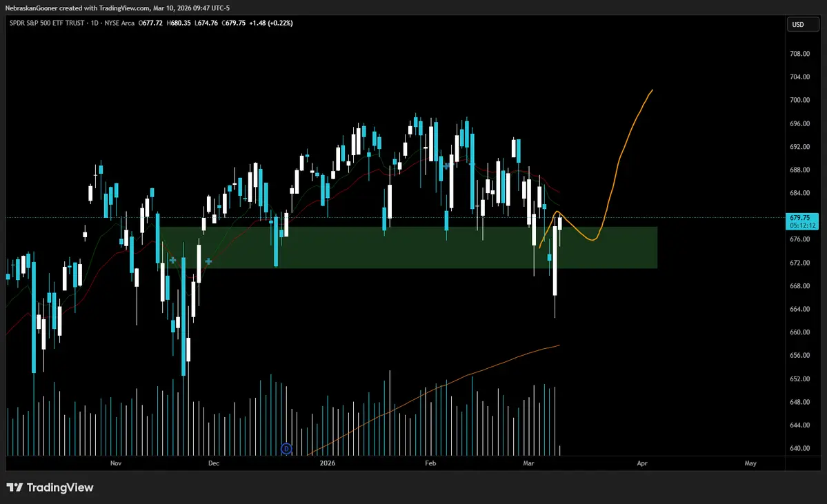Click the open value O677.72
Image resolution: width=827 pixels, height=504 pixels.
point(151,23)
